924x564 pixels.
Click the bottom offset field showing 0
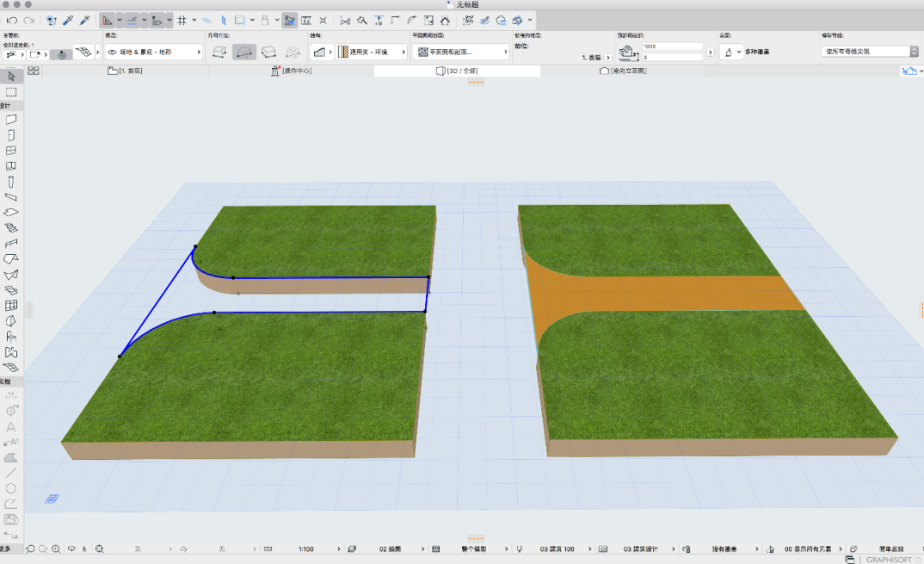672,57
